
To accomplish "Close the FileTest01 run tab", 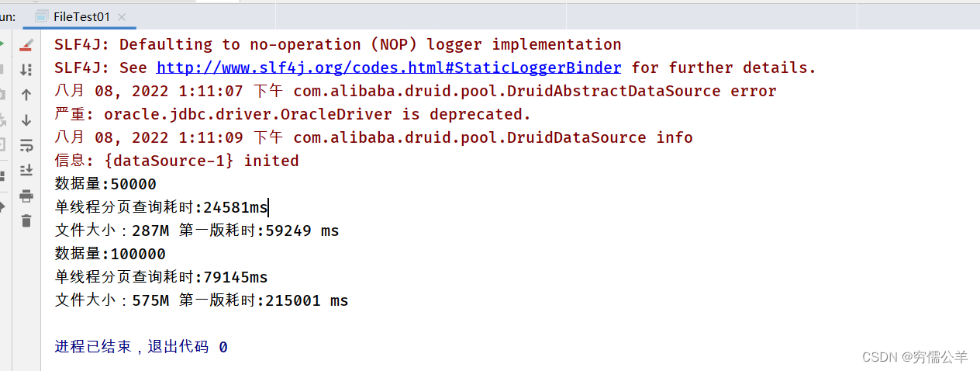I will 122,17.
